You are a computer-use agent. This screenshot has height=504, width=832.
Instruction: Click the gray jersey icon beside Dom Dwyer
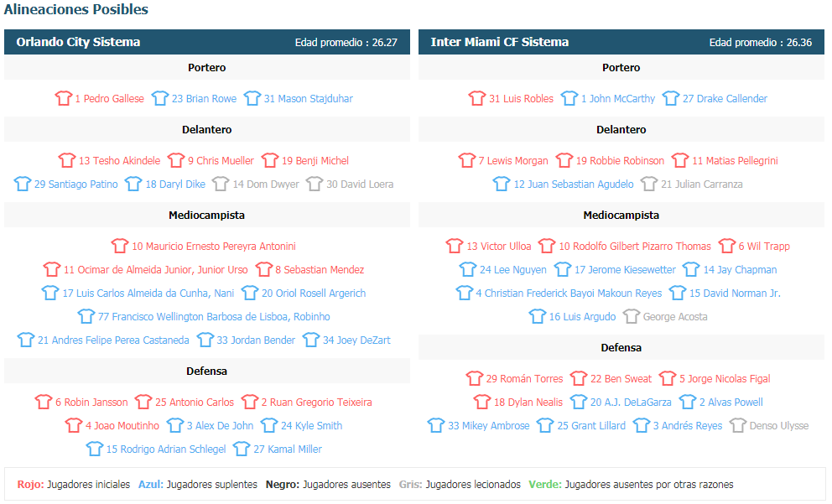(221, 184)
